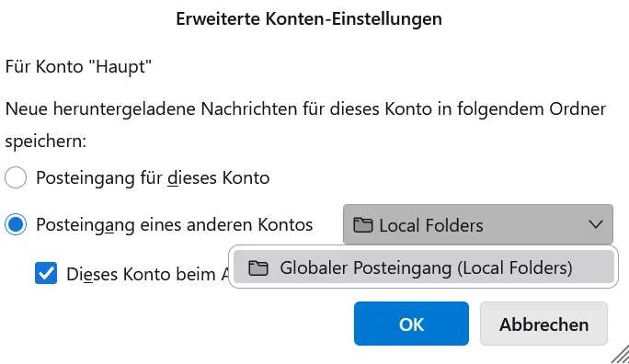Click the 'Dieses Konto beim' checkbox label
This screenshot has height=364, width=629.
click(148, 274)
